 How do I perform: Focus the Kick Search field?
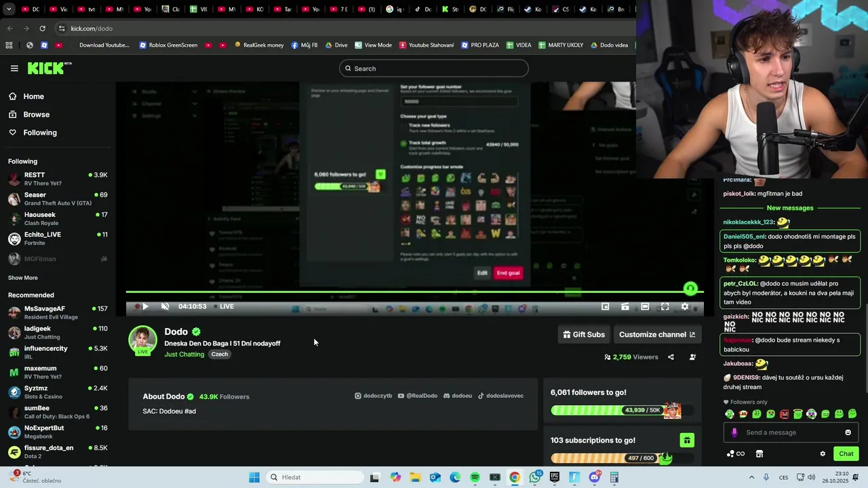[434, 68]
